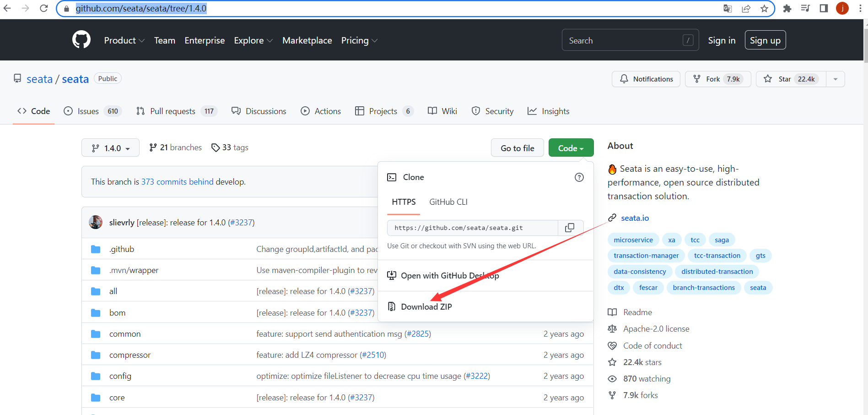The image size is (868, 415).
Task: Open the browser side panel icon
Action: click(824, 8)
